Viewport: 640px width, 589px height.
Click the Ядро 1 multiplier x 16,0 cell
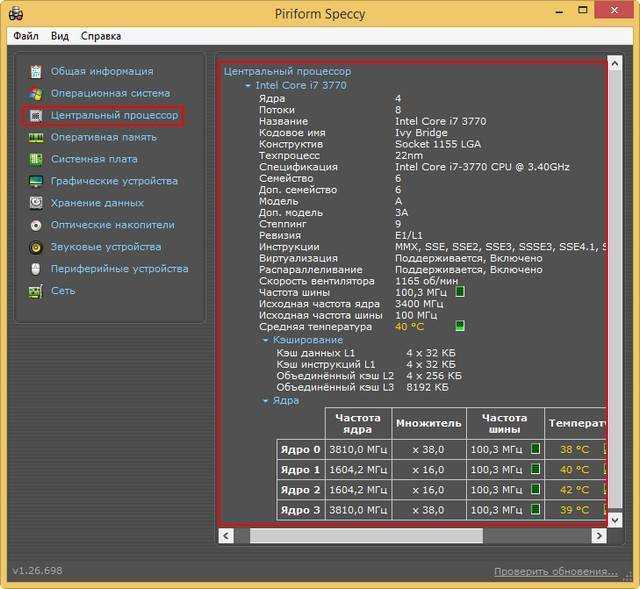click(x=429, y=469)
